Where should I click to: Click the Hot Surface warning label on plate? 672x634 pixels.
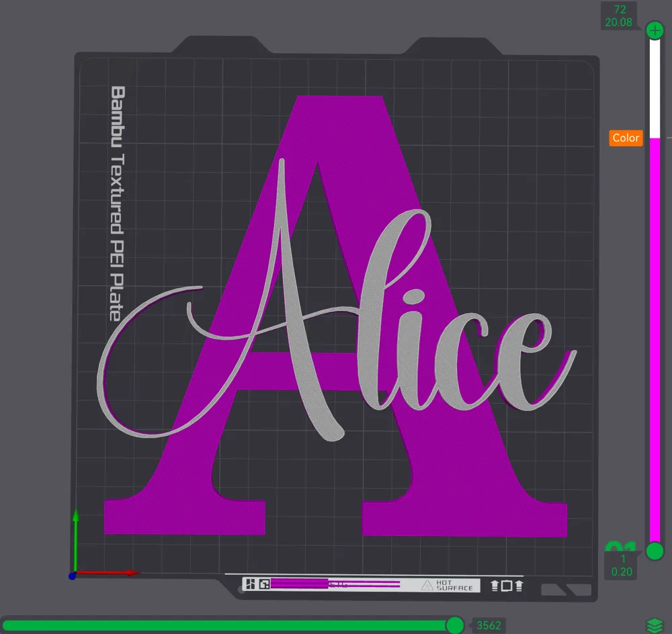(448, 585)
